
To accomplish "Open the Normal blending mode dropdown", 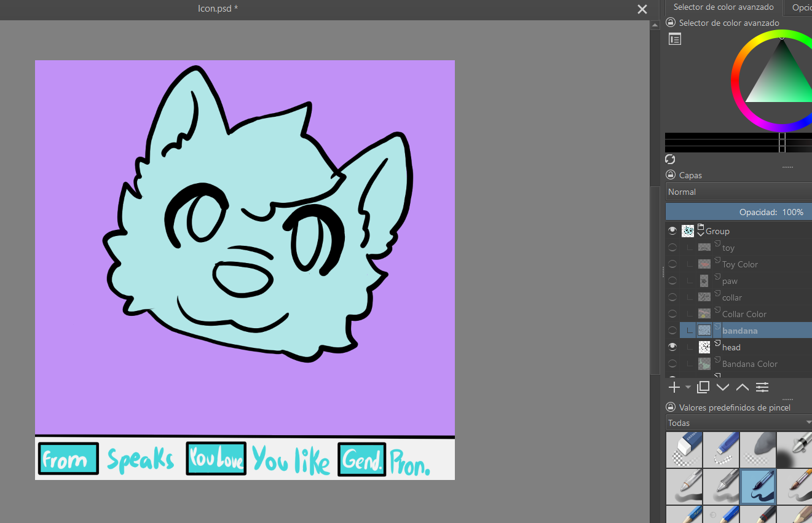I will pyautogui.click(x=739, y=192).
